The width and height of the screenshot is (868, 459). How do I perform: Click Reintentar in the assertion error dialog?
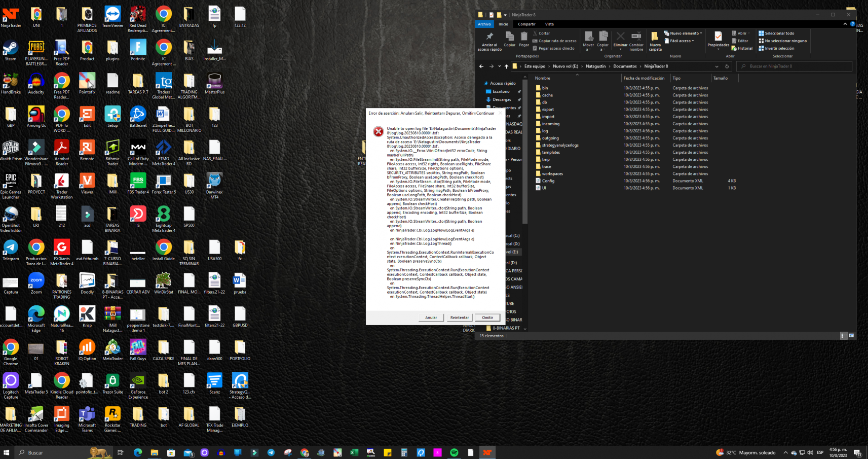pyautogui.click(x=460, y=317)
